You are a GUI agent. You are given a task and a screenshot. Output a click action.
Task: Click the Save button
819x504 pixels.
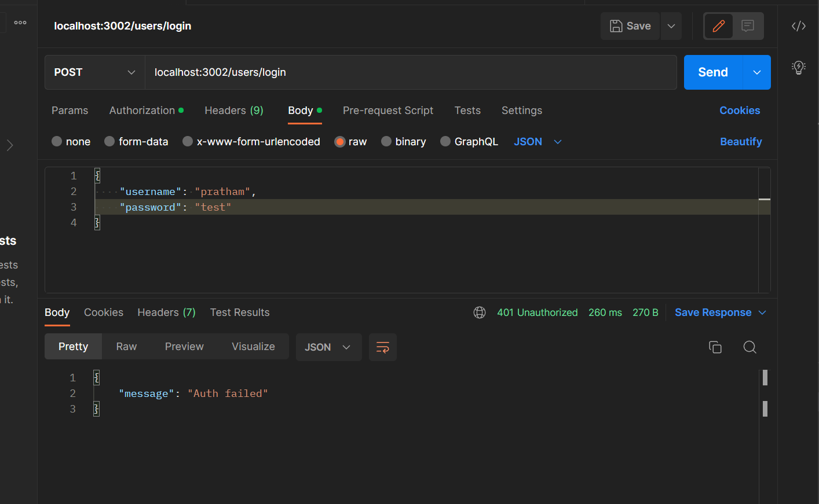[630, 26]
